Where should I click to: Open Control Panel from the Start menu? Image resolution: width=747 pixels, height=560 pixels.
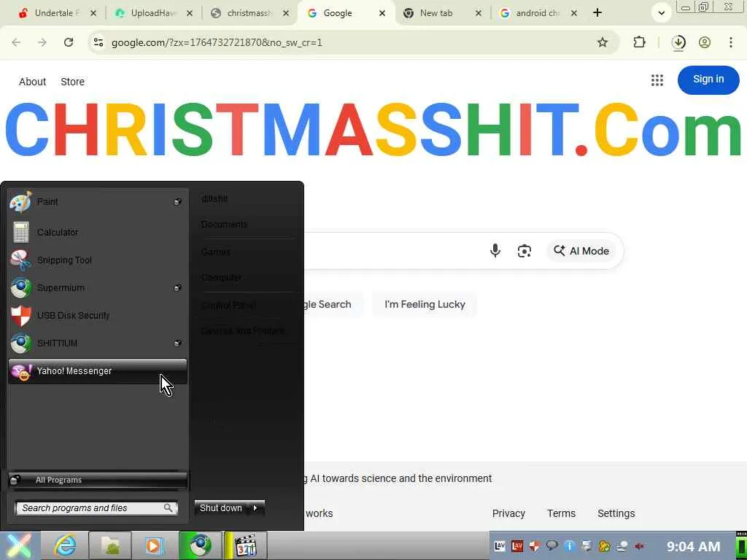pos(228,306)
